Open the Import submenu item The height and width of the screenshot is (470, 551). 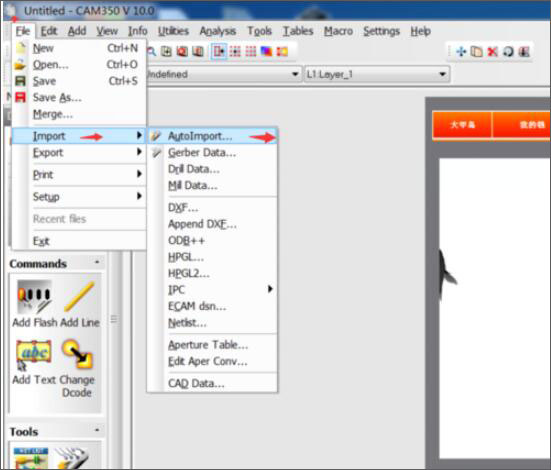pos(79,136)
